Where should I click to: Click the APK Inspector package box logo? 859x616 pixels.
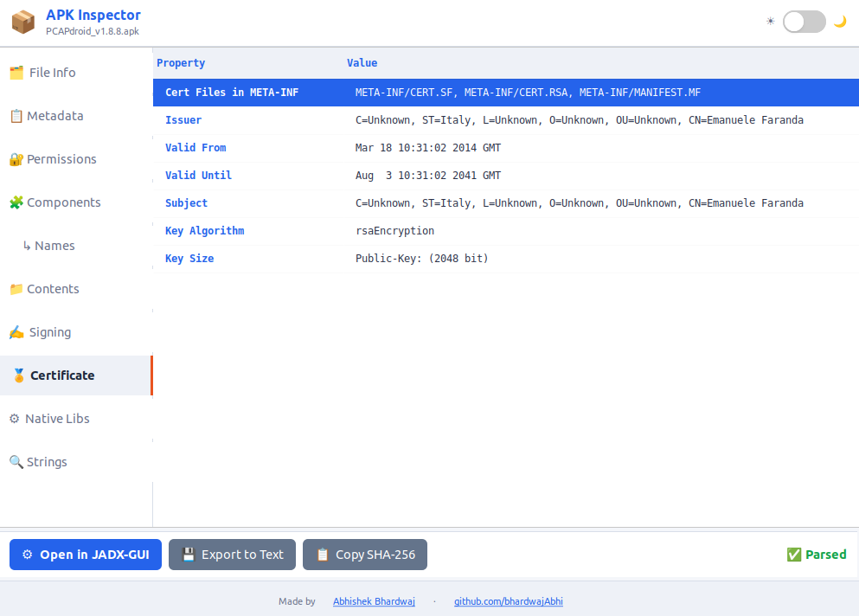tap(23, 22)
